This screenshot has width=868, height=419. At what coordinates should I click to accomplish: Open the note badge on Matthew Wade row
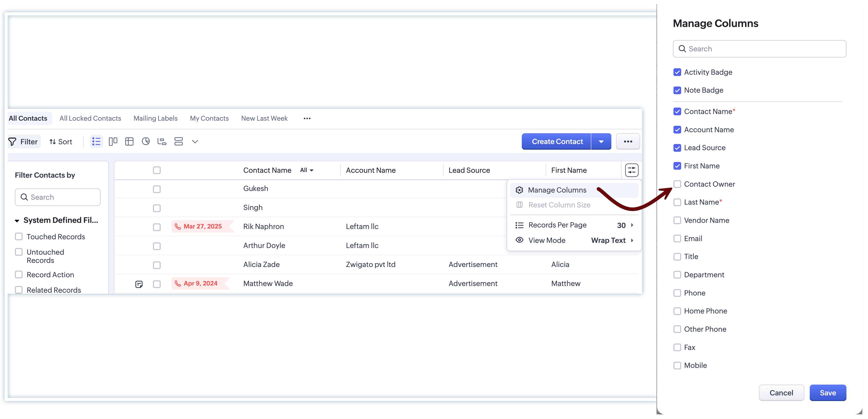[x=139, y=284]
